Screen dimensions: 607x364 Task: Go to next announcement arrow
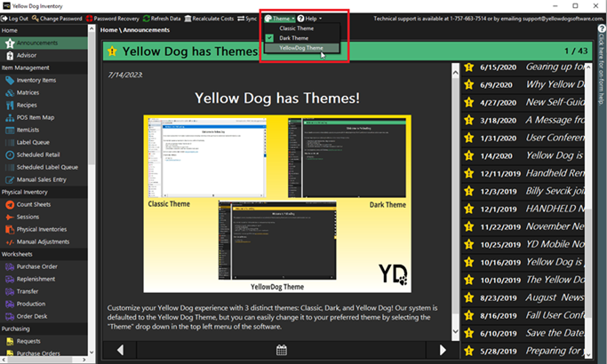(443, 350)
